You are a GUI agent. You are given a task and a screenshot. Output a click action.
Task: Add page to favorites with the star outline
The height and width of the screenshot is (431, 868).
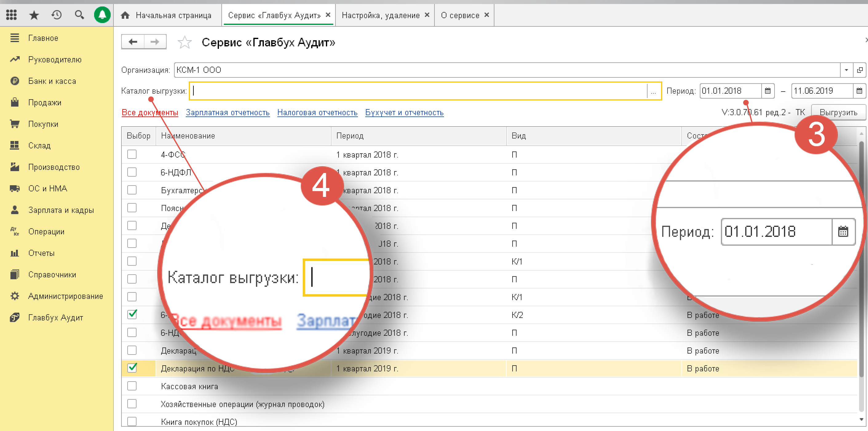pos(185,42)
